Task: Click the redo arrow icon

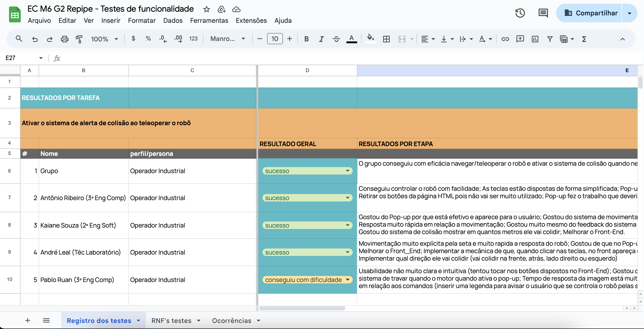Action: [x=50, y=39]
